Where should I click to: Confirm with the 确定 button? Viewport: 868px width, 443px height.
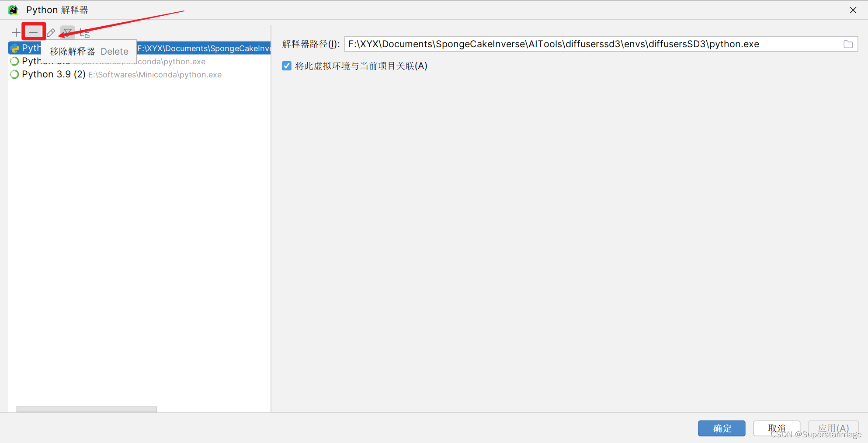click(722, 428)
